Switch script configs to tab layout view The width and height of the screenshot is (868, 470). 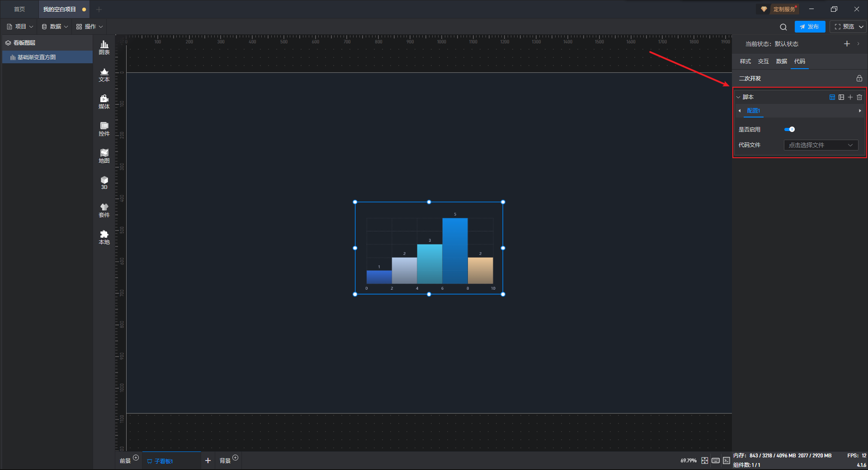[832, 97]
